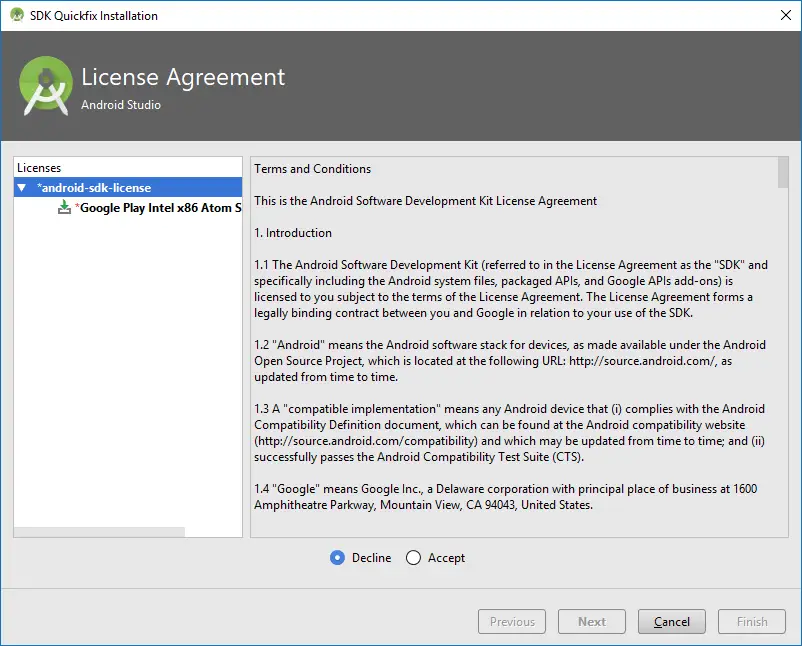Viewport: 802px width, 646px height.
Task: Click paragraph 1.3 on compatible implementation
Action: coord(509,433)
